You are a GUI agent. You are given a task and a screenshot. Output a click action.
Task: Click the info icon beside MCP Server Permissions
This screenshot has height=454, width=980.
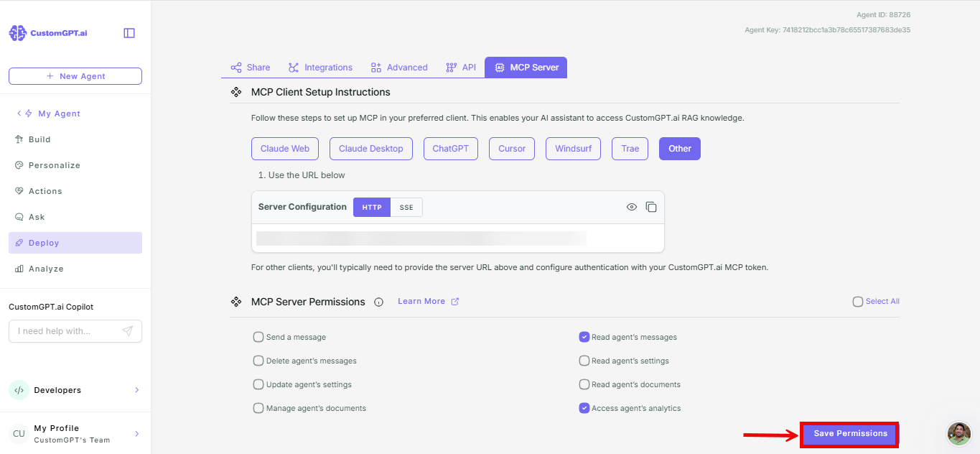point(379,302)
